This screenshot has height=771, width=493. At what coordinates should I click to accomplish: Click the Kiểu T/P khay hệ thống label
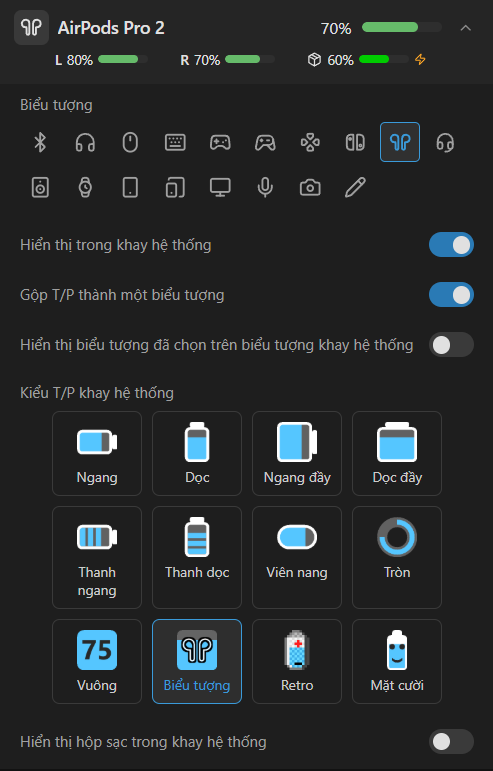97,393
